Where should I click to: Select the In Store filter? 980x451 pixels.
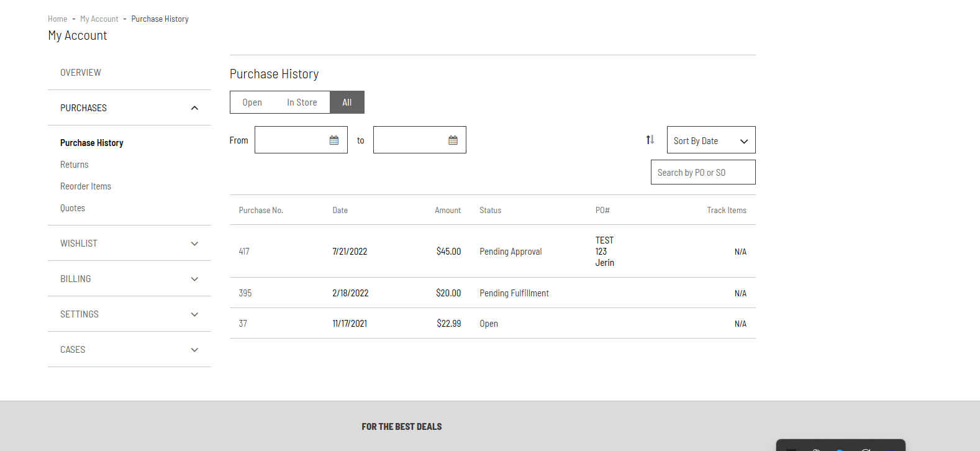point(302,102)
